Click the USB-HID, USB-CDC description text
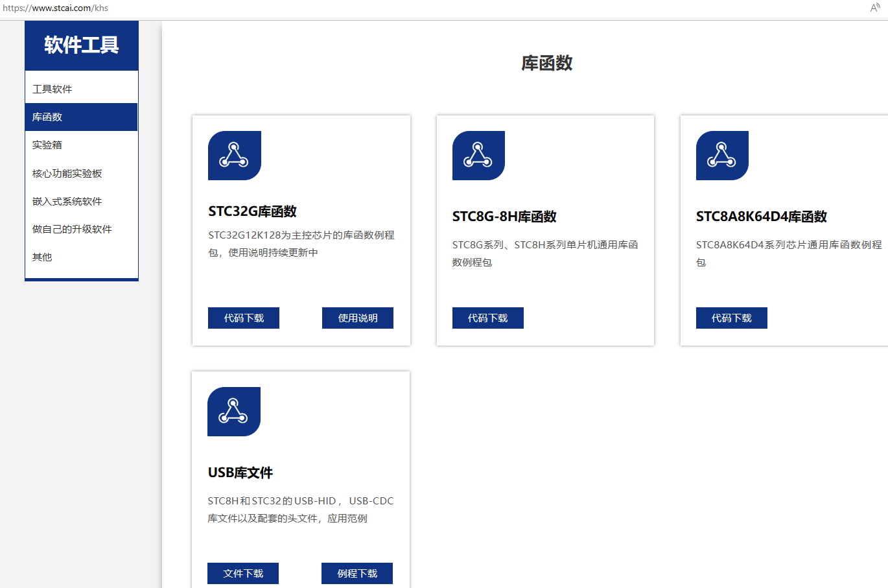The height and width of the screenshot is (588, 888). (301, 510)
